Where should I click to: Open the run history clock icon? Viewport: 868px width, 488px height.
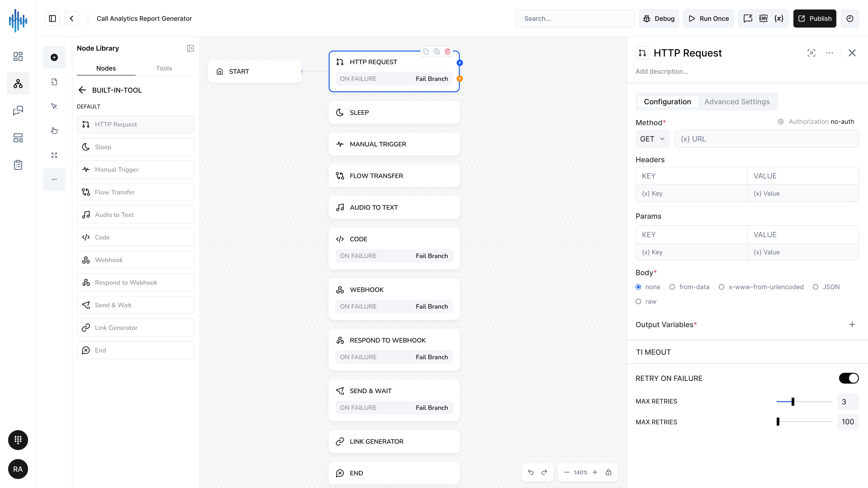pyautogui.click(x=850, y=19)
